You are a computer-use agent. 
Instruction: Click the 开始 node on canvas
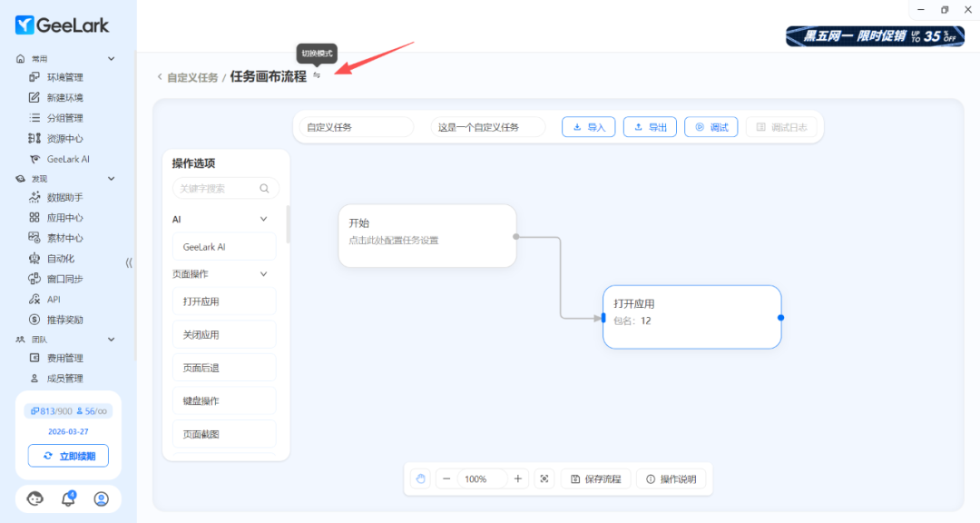click(x=427, y=236)
